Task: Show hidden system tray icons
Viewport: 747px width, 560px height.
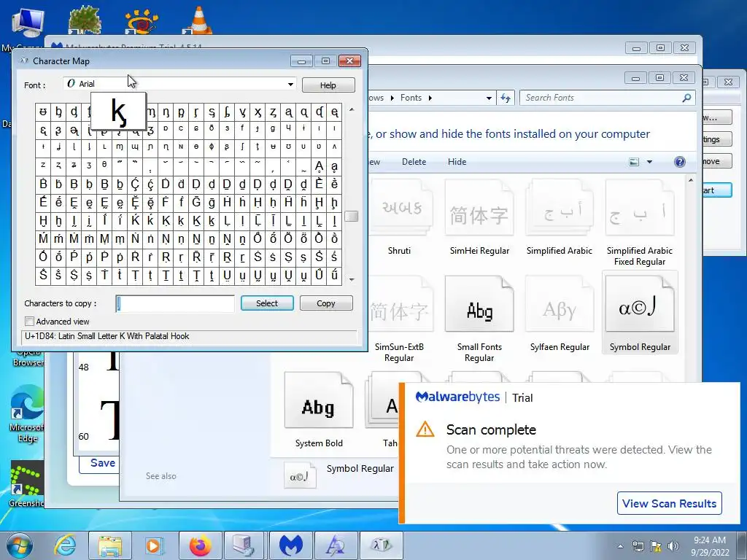Action: coord(620,546)
